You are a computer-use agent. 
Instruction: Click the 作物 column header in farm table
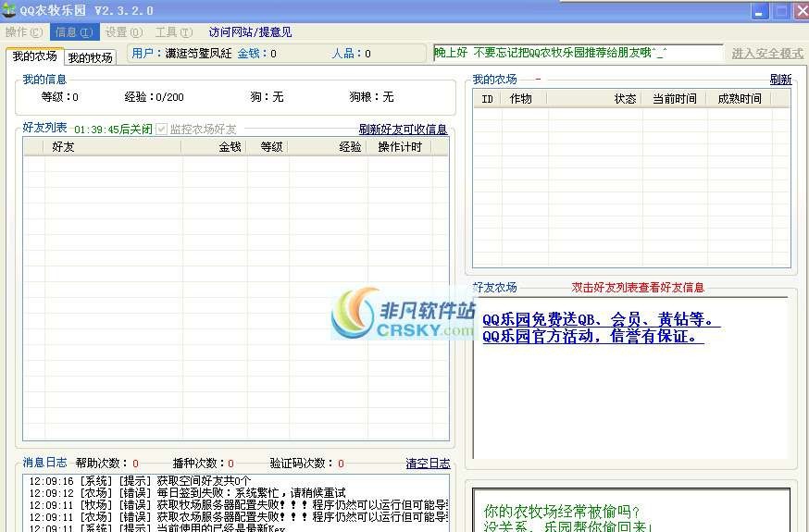tap(521, 99)
